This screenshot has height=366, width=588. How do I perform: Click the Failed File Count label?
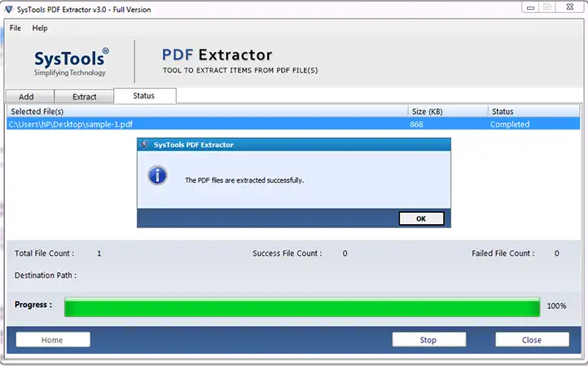[502, 254]
